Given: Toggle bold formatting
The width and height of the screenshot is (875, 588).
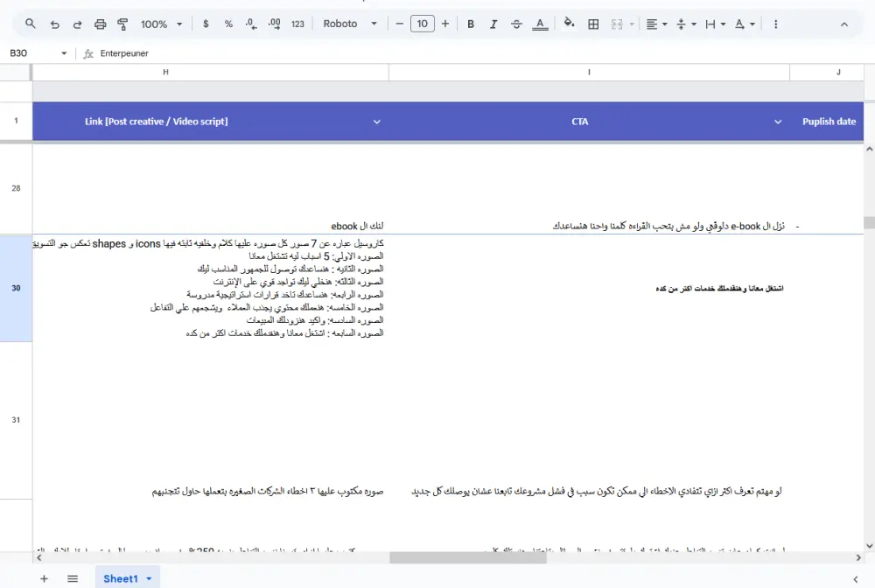Looking at the screenshot, I should click(x=471, y=24).
